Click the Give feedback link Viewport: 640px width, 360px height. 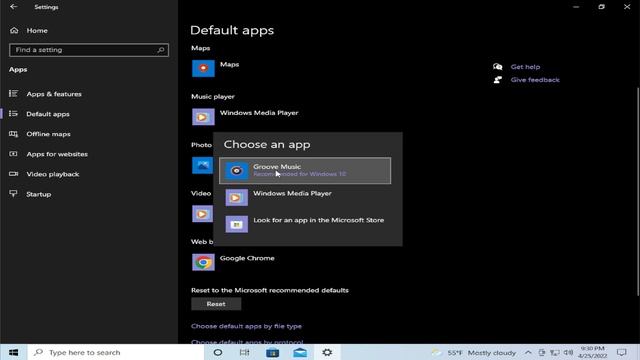coord(535,80)
